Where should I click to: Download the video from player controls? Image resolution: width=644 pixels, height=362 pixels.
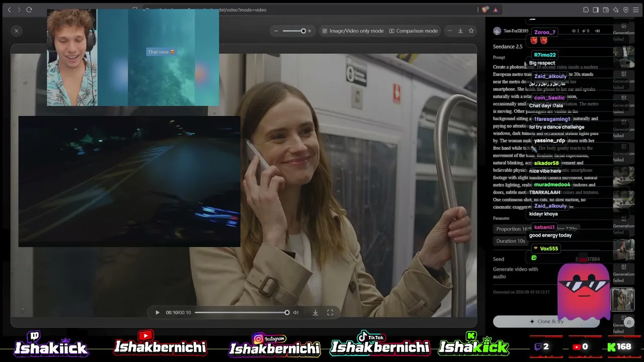(x=315, y=312)
